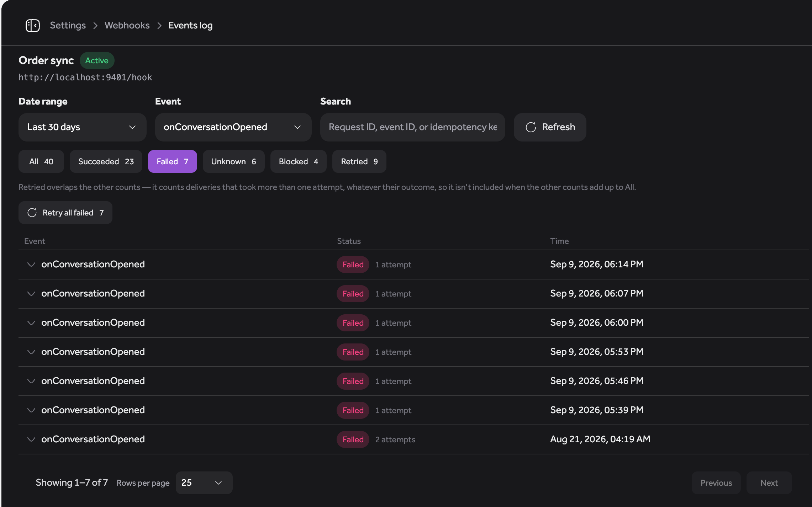Viewport: 812px width, 507px height.
Task: Click the Event column header
Action: click(x=35, y=241)
